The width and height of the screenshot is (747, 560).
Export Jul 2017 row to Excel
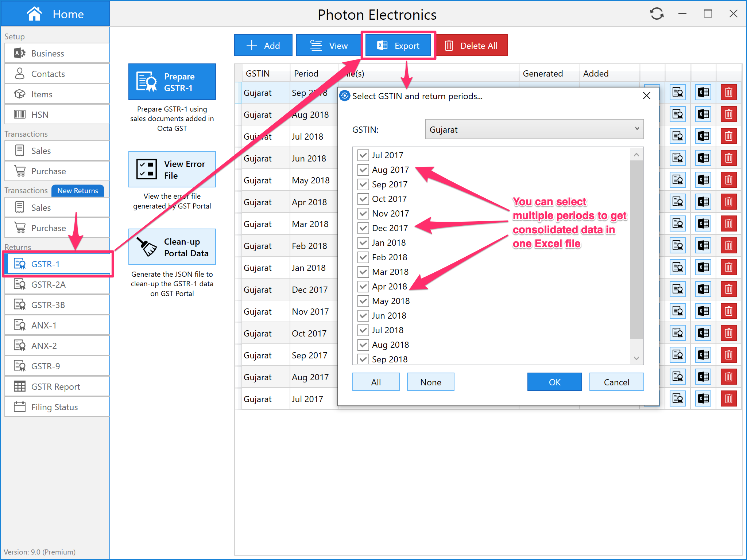(x=703, y=398)
